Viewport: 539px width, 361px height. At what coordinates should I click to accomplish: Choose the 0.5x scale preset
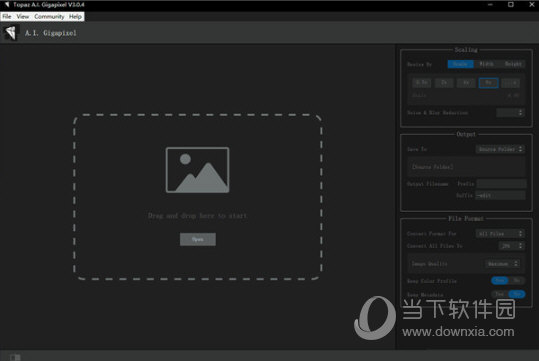pyautogui.click(x=421, y=83)
